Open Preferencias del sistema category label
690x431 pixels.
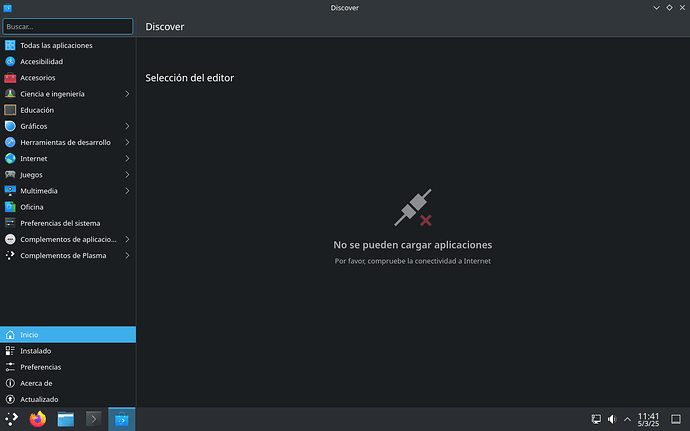60,223
